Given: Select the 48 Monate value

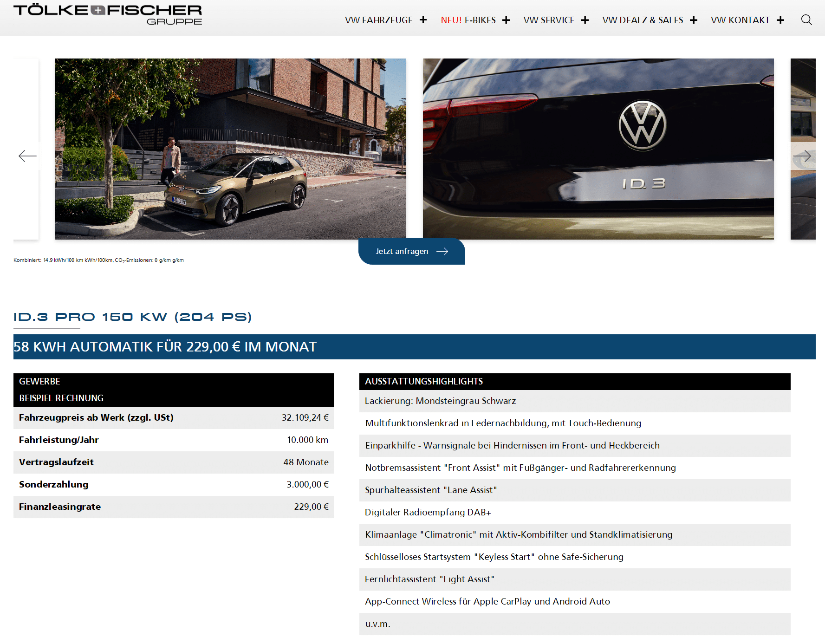Looking at the screenshot, I should point(306,462).
